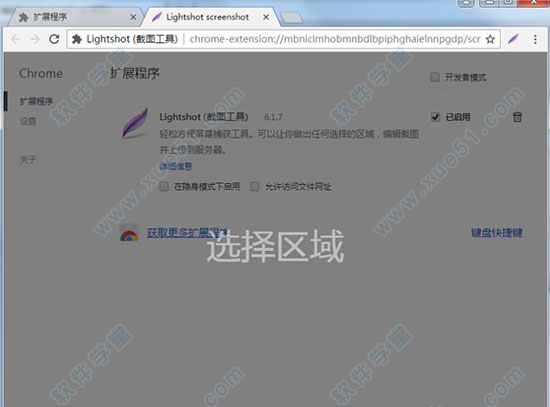Click the version number 6.1.7
Viewport: 550px width, 407px height.
(x=273, y=117)
